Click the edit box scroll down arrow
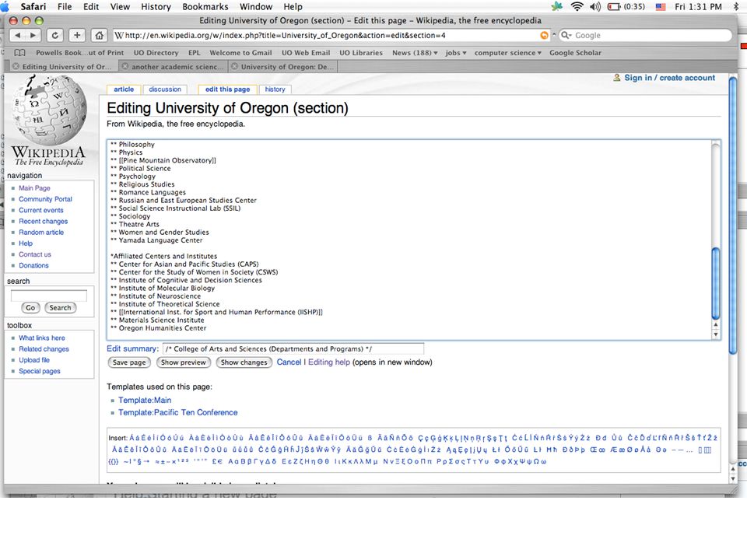This screenshot has height=560, width=747. click(716, 334)
